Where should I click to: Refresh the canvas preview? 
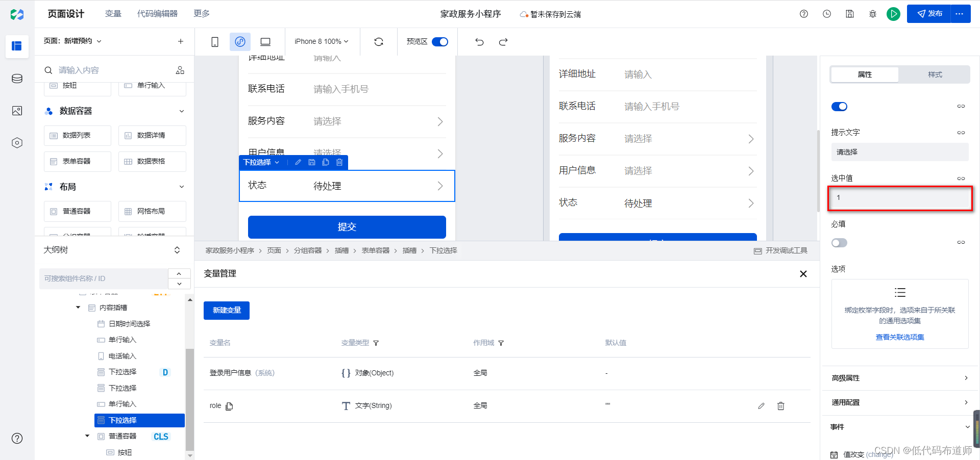pyautogui.click(x=379, y=42)
